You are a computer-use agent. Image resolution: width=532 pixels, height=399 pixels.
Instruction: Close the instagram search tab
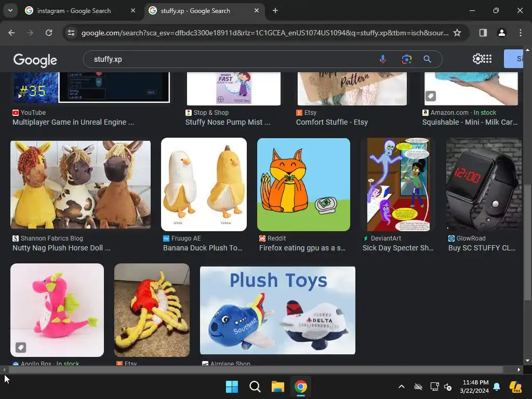coord(132,10)
